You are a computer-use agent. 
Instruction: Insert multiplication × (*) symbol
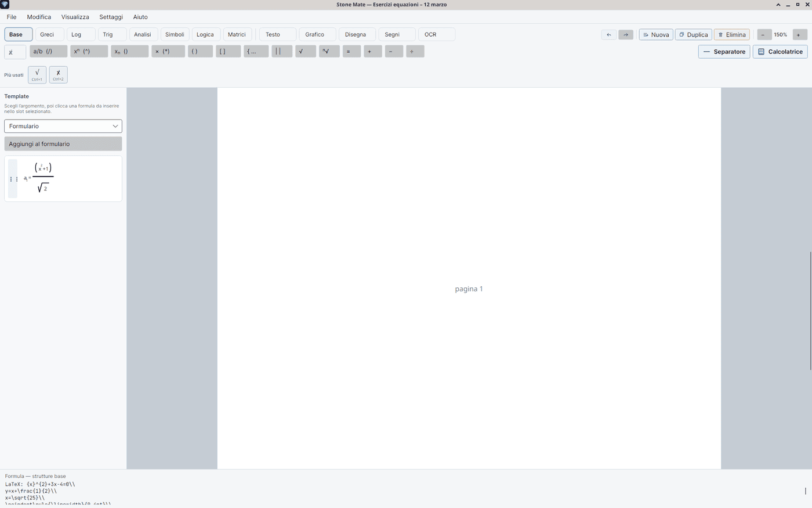pos(168,52)
